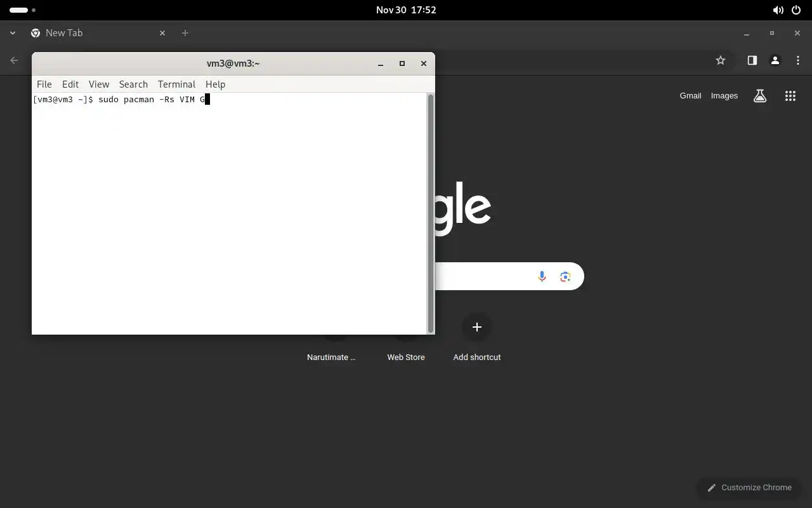Open a new Chrome tab with plus

click(185, 33)
